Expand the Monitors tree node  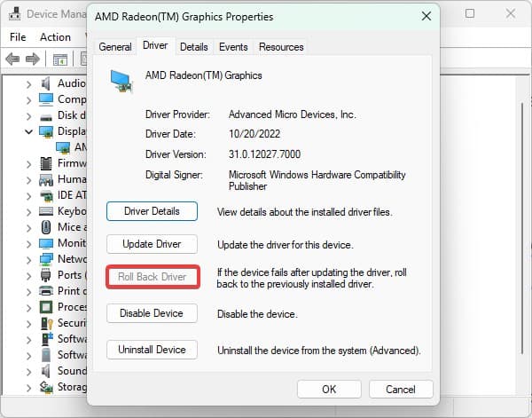coord(29,243)
